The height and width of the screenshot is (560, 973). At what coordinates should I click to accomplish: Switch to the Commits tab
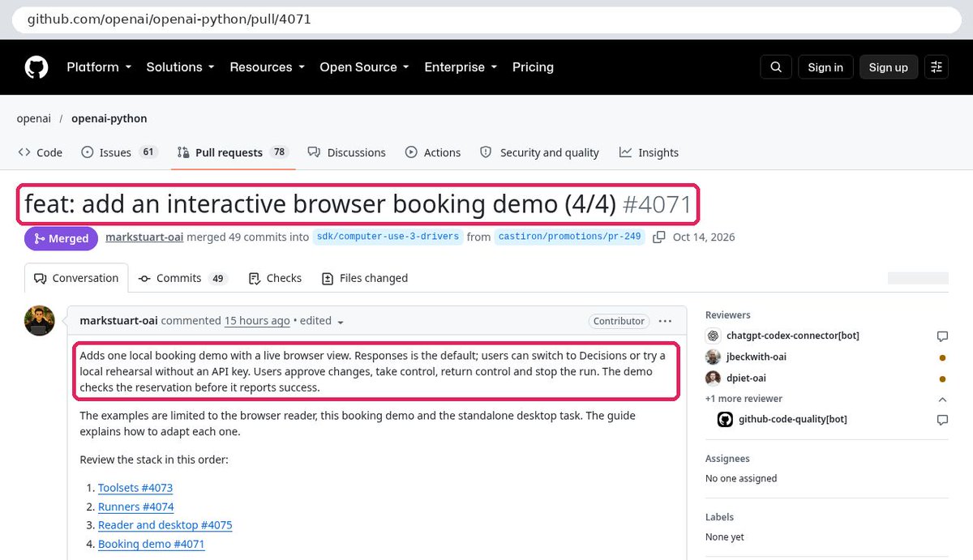(x=182, y=278)
